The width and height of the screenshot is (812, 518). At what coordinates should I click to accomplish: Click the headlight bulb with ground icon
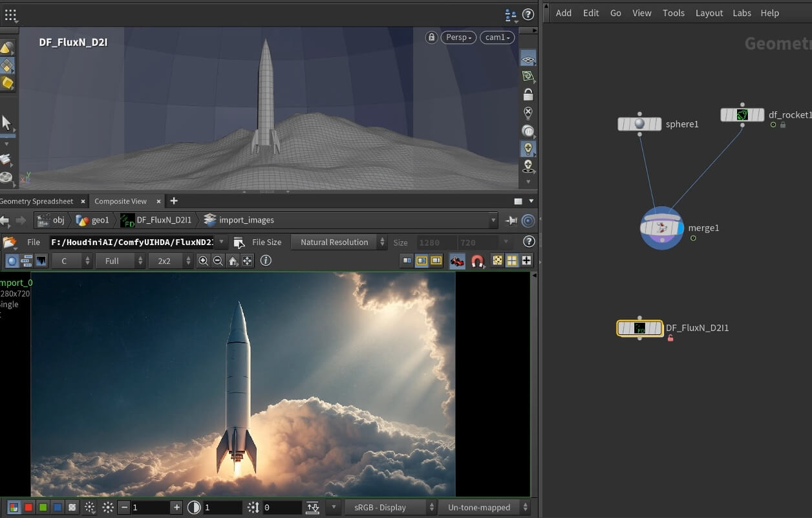528,167
